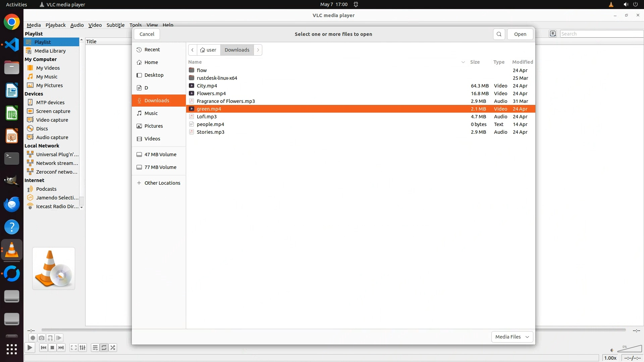This screenshot has width=644, height=362.
Task: Click the A-B loop icon
Action: point(50,338)
